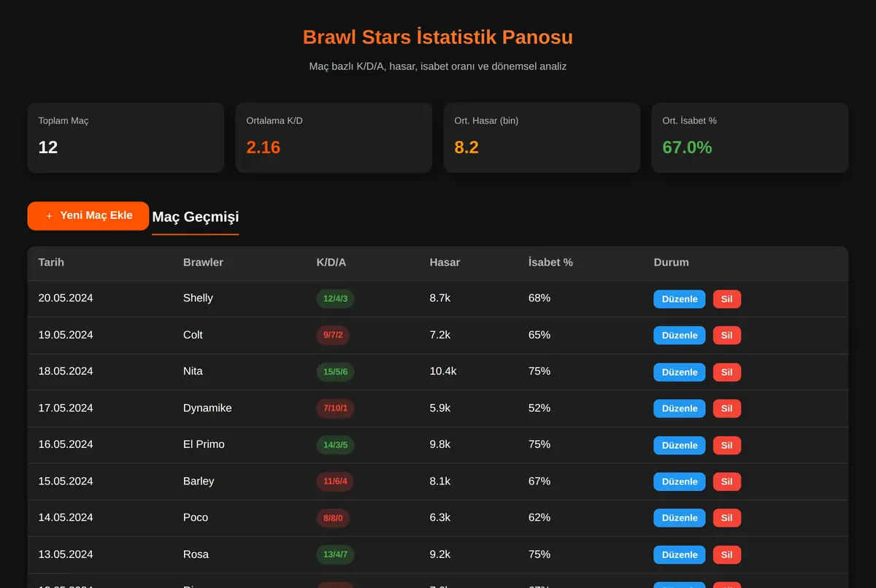Edit the Dynamike match row

coord(680,409)
